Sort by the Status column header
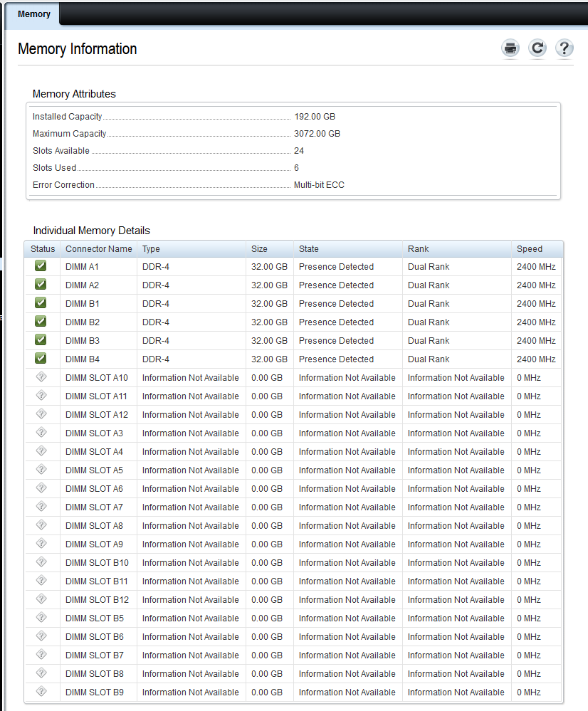 43,249
